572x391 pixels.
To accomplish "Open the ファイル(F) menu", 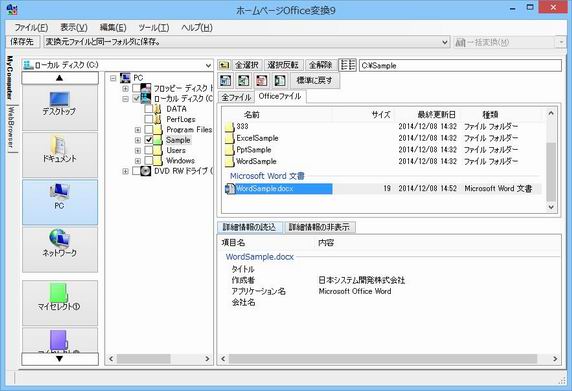I will click(x=31, y=27).
